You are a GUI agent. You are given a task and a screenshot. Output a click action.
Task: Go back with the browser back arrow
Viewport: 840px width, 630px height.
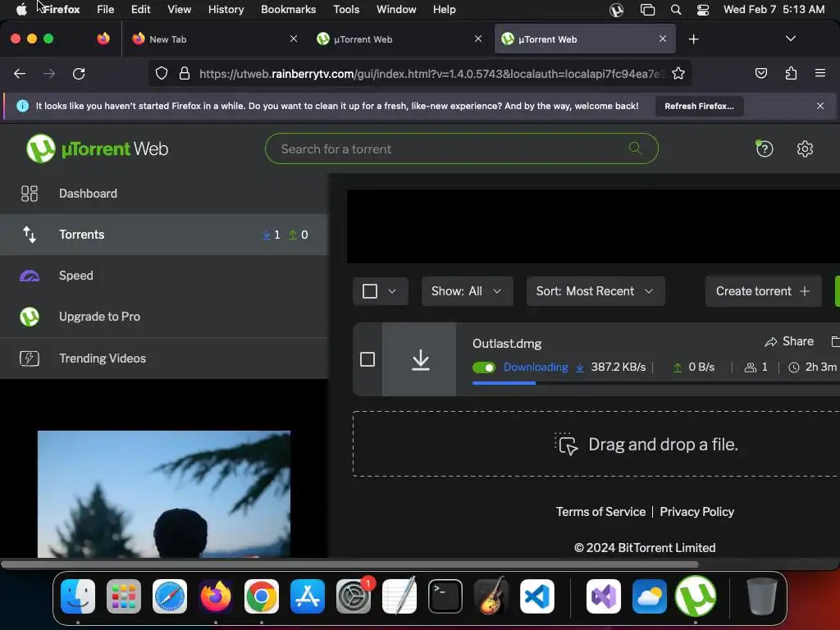coord(20,73)
